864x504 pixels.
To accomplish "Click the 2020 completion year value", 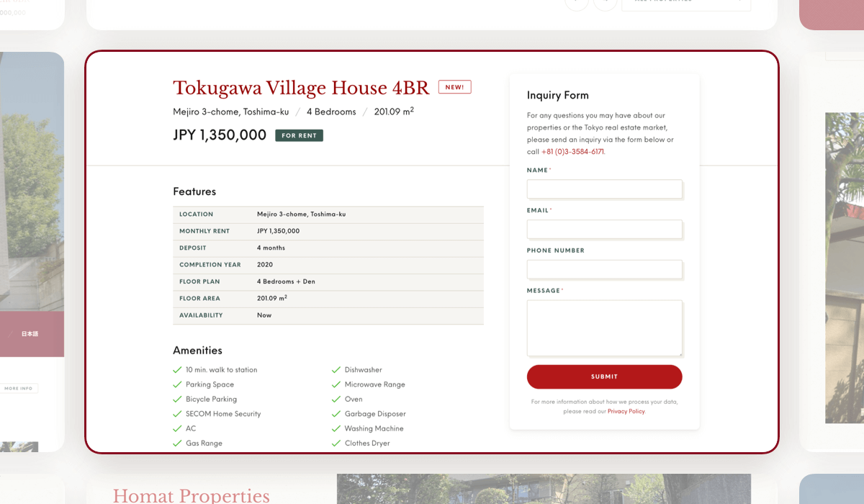I will tap(265, 264).
